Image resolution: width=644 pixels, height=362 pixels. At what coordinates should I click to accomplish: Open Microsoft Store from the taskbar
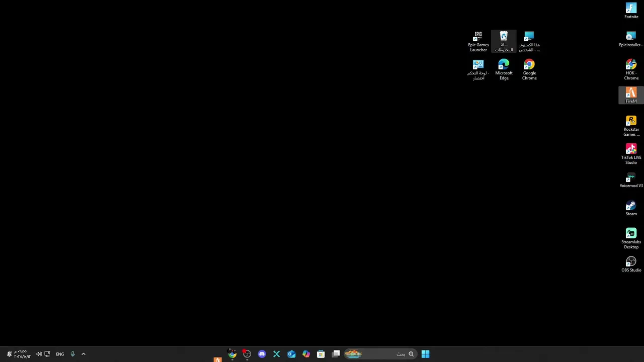(320, 354)
